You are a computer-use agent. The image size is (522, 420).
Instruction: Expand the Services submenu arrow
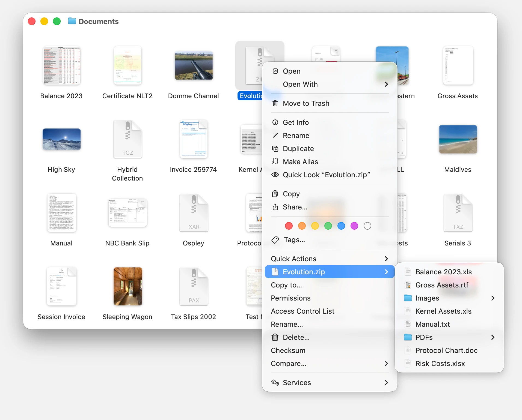(386, 383)
